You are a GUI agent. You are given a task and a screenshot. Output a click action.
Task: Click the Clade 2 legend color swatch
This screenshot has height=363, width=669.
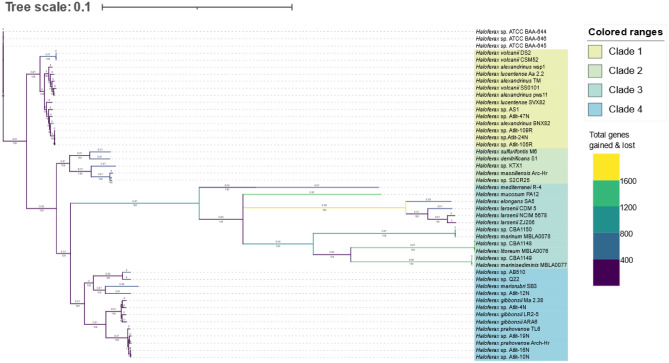click(595, 71)
